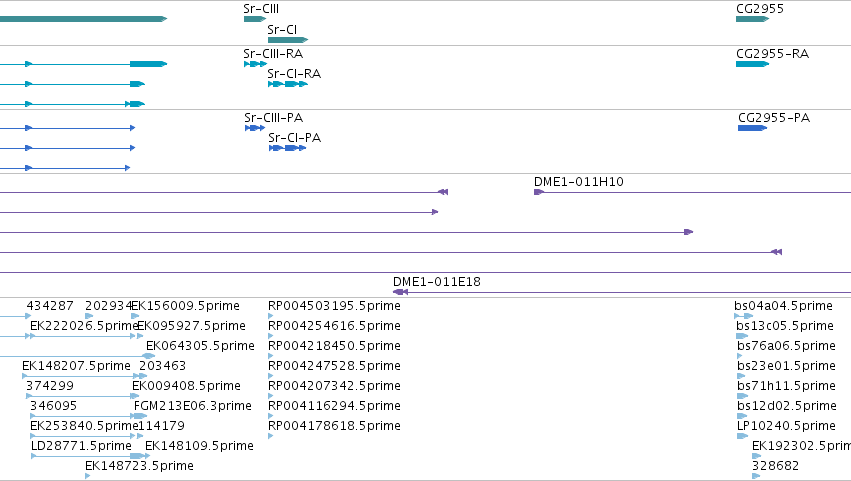Click the RP004503195.5prime EST label

334,306
